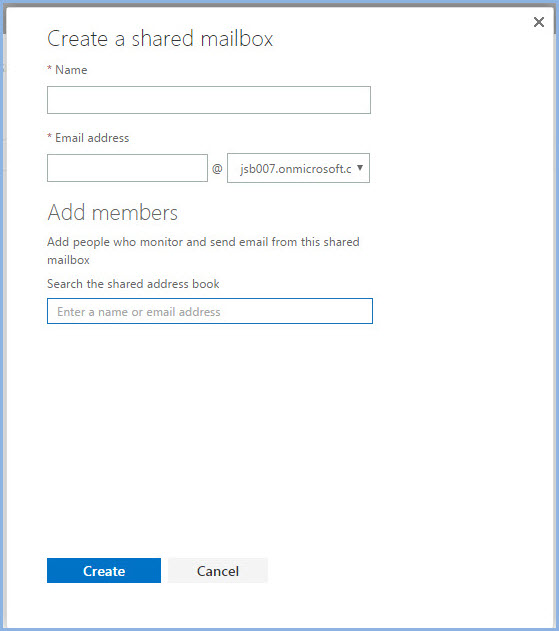Click the Create a shared mailbox title

(160, 39)
